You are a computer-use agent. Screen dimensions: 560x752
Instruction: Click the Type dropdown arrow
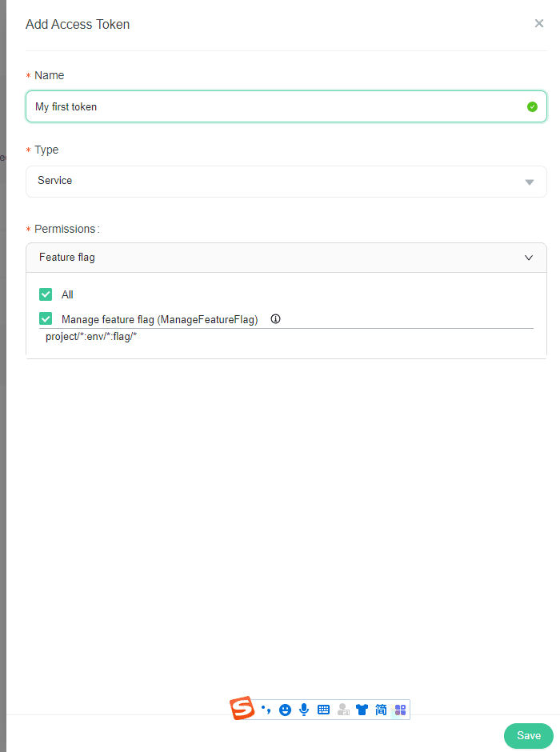click(x=529, y=182)
